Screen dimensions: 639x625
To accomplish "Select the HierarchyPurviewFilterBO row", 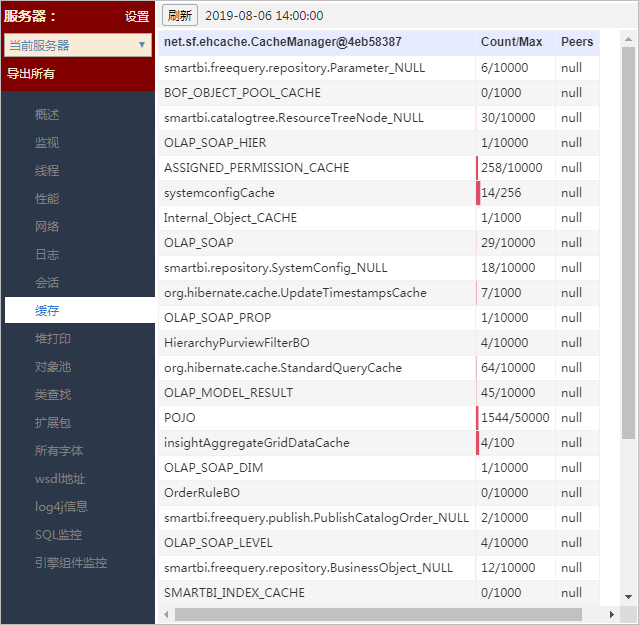I will pos(379,343).
